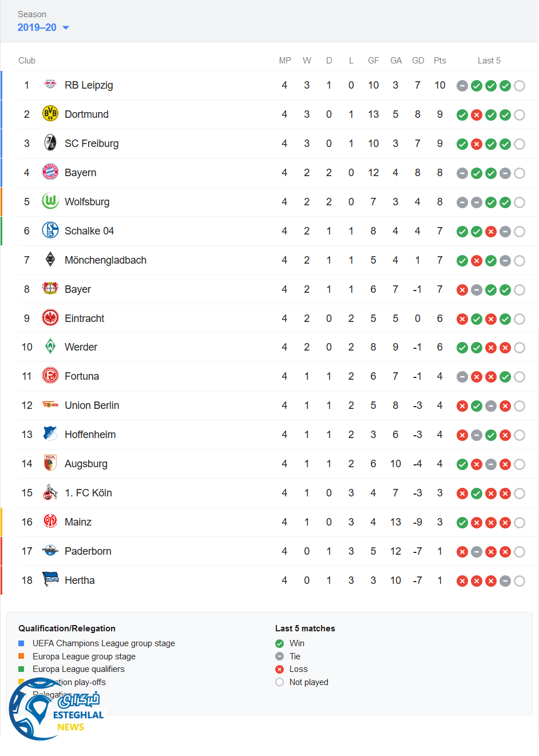The image size is (539, 756).
Task: Click RB Leipzig's unplayed match circle
Action: click(520, 86)
